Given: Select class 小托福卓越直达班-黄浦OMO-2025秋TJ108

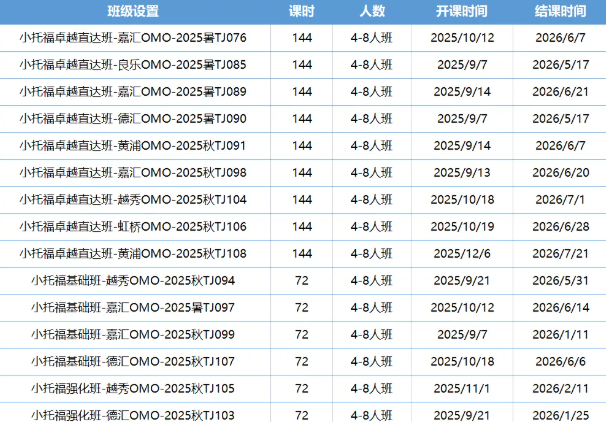Looking at the screenshot, I should pyautogui.click(x=133, y=254).
